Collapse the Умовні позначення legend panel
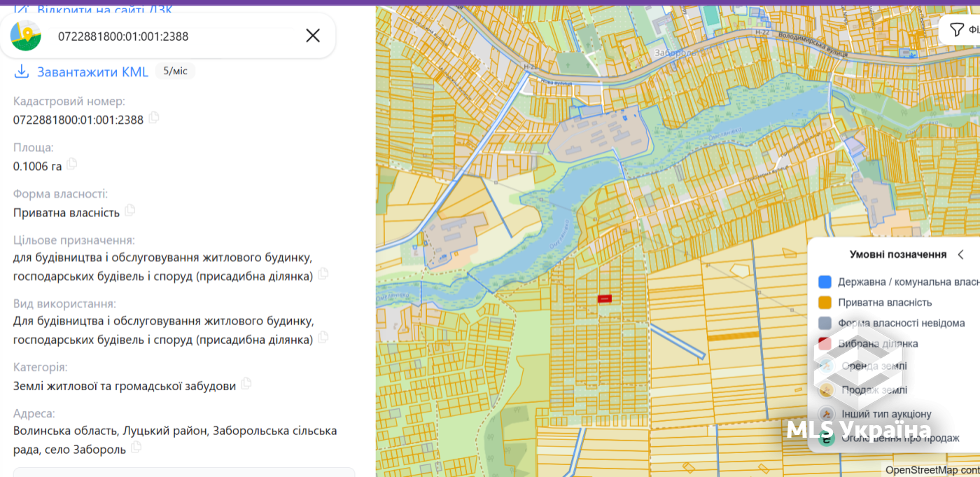This screenshot has height=477, width=980. point(960,254)
